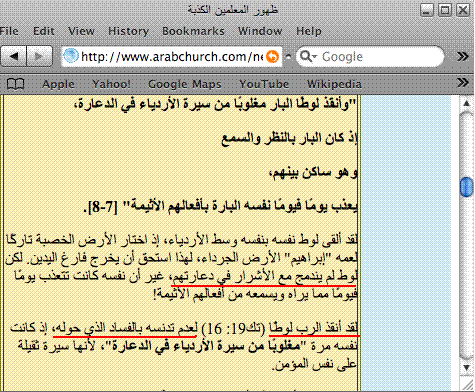
Task: Expand bookmarks bar overflow chevron
Action: [462, 82]
